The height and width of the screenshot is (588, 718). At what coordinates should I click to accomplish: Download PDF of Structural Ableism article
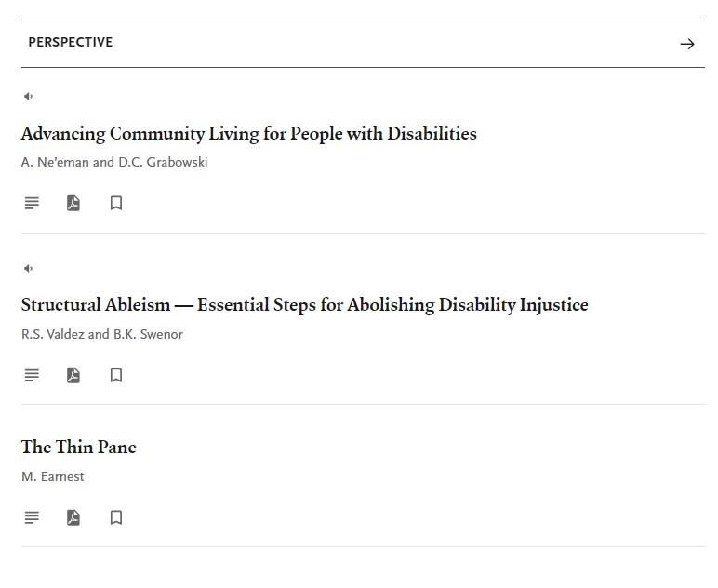pyautogui.click(x=73, y=375)
